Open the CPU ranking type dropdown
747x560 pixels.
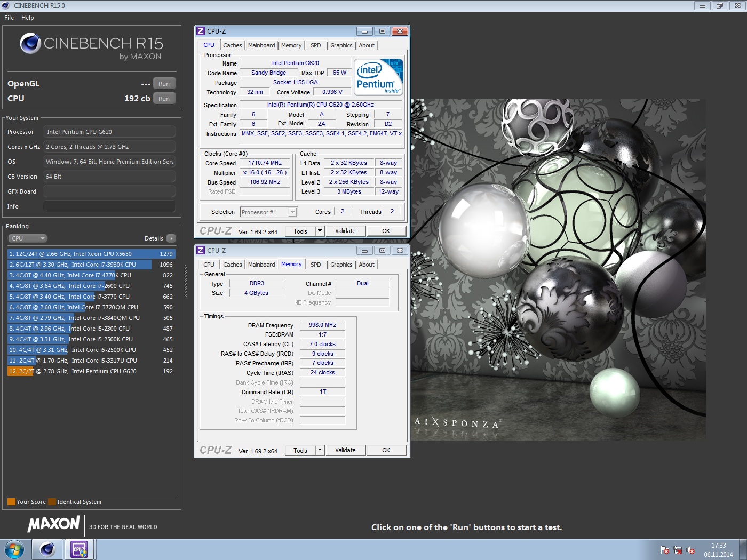(x=28, y=238)
